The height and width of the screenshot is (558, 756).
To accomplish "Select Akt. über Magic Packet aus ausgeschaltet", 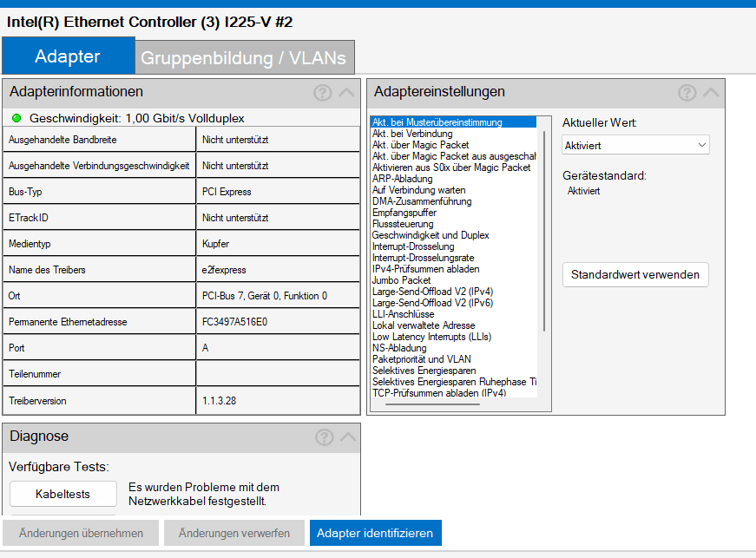I will click(453, 156).
